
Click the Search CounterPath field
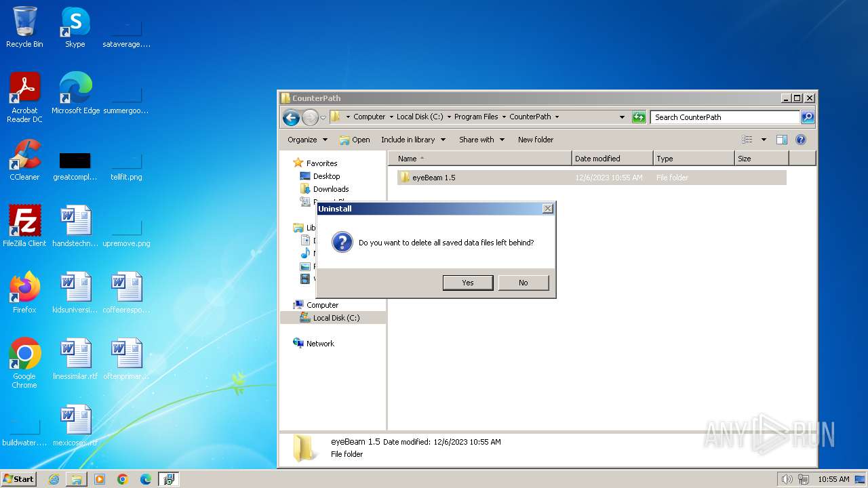[725, 117]
